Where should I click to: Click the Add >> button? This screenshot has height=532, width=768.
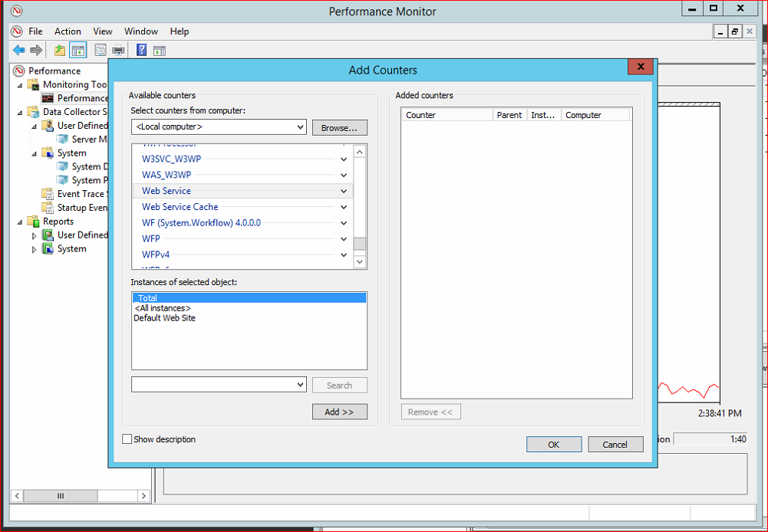[x=339, y=412]
